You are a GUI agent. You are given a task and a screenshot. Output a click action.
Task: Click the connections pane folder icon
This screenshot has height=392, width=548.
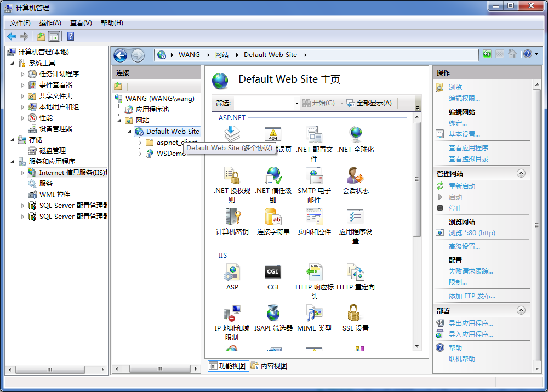[118, 86]
